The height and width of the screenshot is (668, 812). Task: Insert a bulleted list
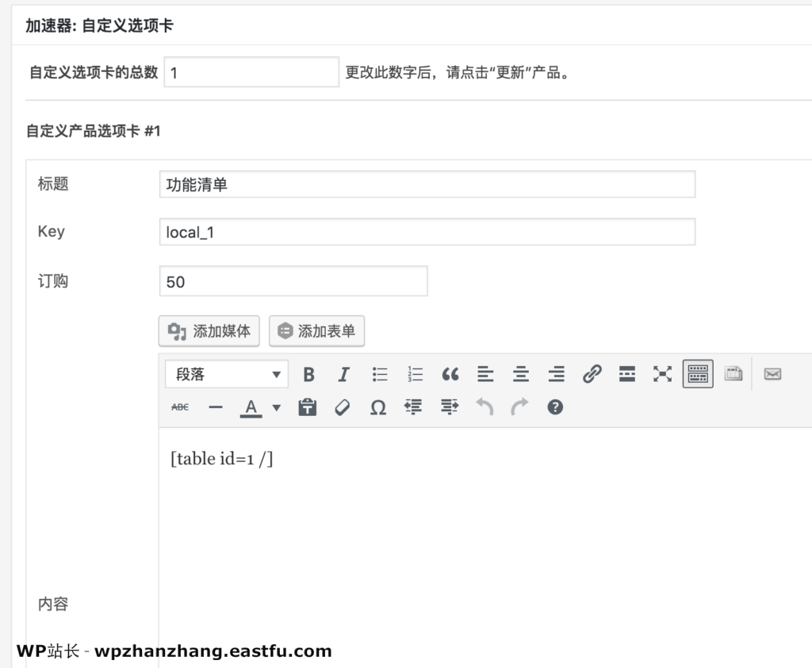pyautogui.click(x=380, y=375)
